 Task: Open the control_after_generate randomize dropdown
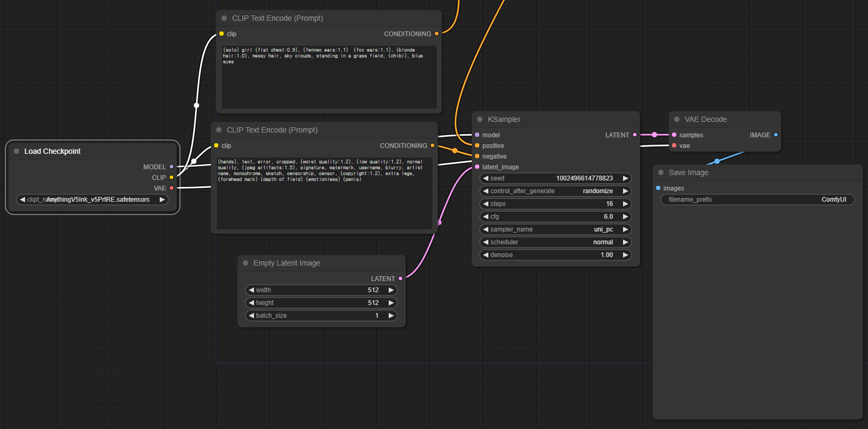click(555, 191)
